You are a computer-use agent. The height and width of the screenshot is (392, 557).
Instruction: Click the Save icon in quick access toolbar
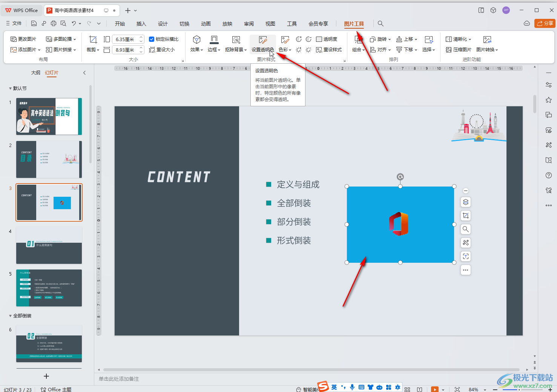coord(34,23)
